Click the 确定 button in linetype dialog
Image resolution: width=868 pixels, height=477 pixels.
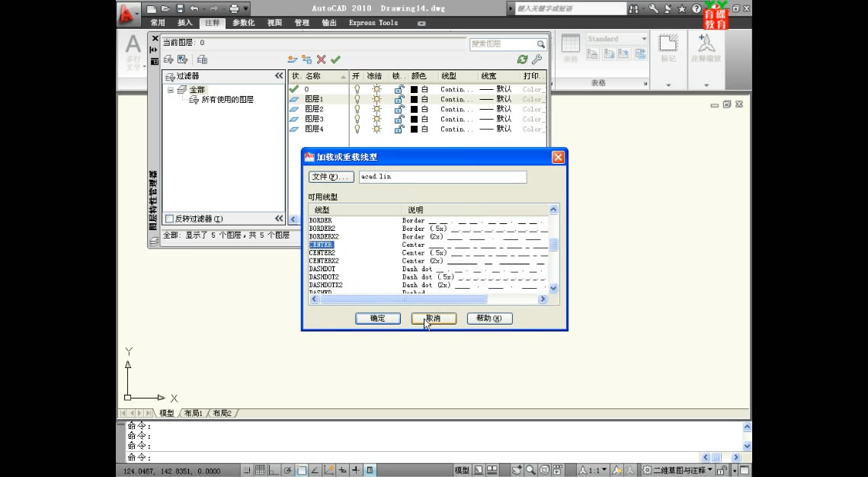pos(377,319)
